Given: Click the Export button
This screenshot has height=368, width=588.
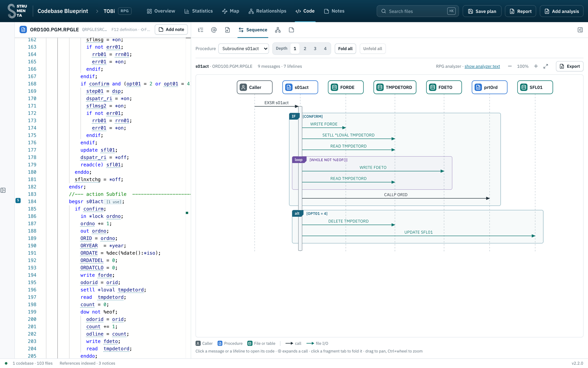Looking at the screenshot, I should [569, 66].
